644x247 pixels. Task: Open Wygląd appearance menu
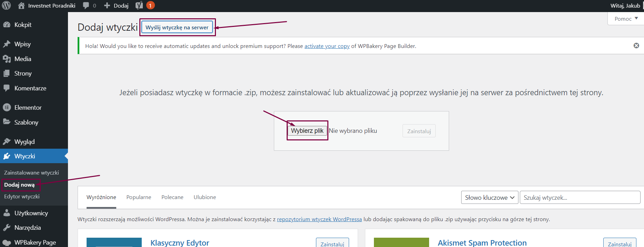tap(24, 142)
